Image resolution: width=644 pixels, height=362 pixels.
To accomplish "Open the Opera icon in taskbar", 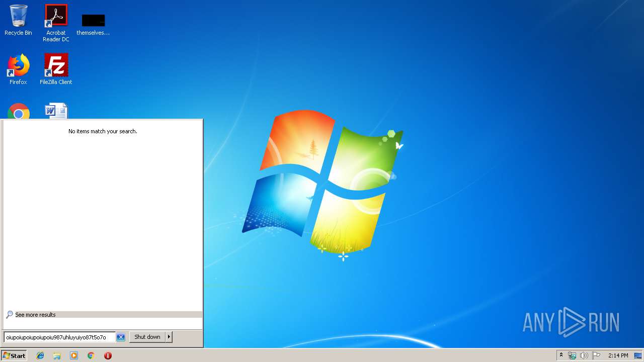I will pyautogui.click(x=108, y=355).
